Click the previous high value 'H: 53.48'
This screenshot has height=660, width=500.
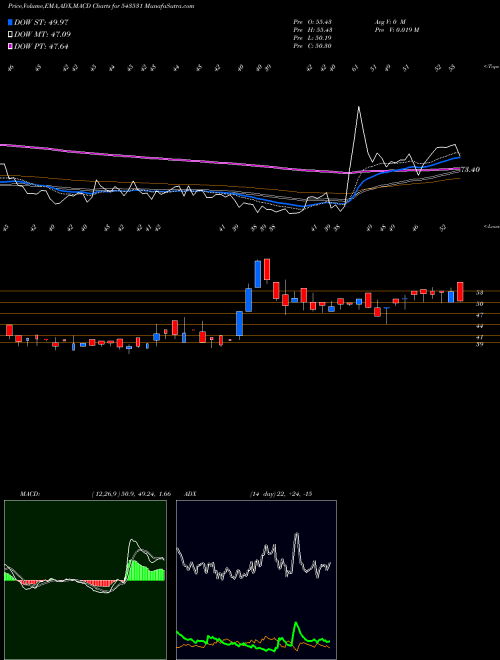click(321, 30)
